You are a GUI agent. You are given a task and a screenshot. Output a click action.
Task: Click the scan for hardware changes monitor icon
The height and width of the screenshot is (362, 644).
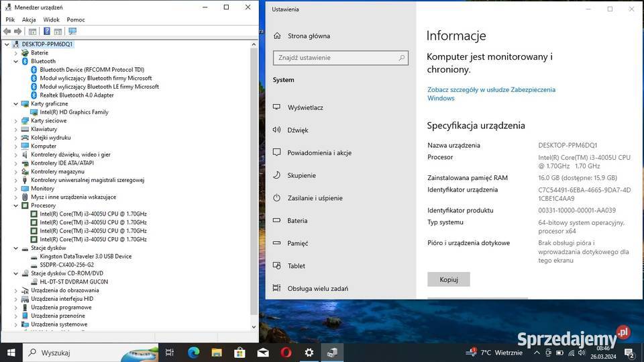click(72, 32)
